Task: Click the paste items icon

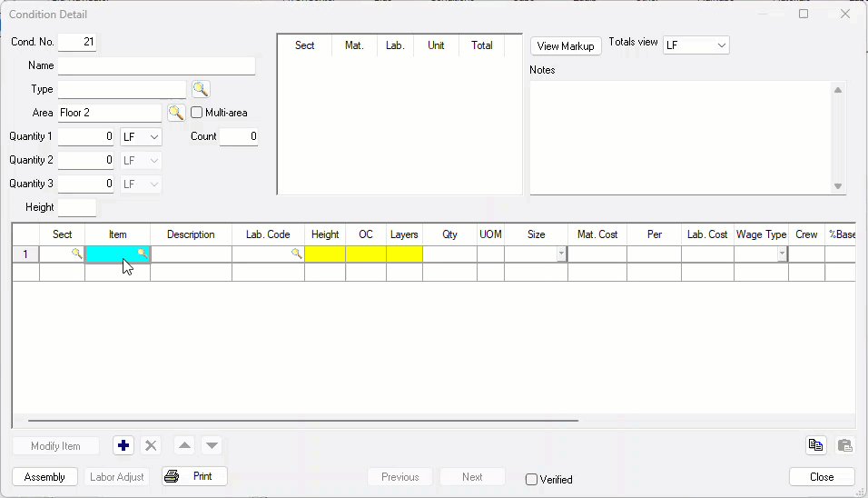Action: pos(844,445)
